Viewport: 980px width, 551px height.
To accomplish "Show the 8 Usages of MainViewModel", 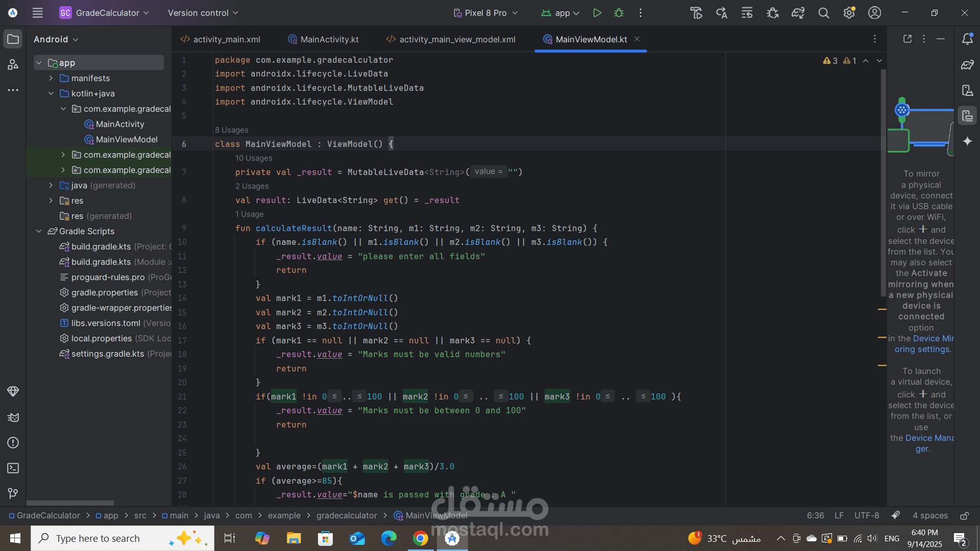I will tap(232, 130).
